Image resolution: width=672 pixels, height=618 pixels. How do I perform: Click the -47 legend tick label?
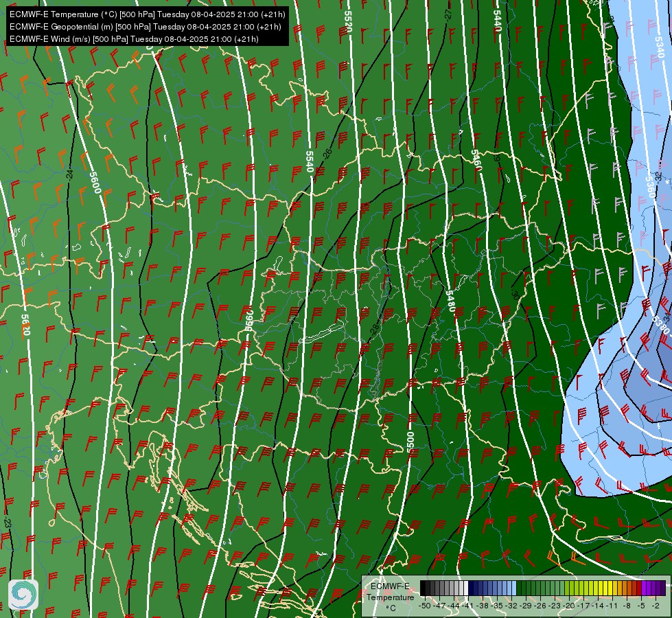439,606
